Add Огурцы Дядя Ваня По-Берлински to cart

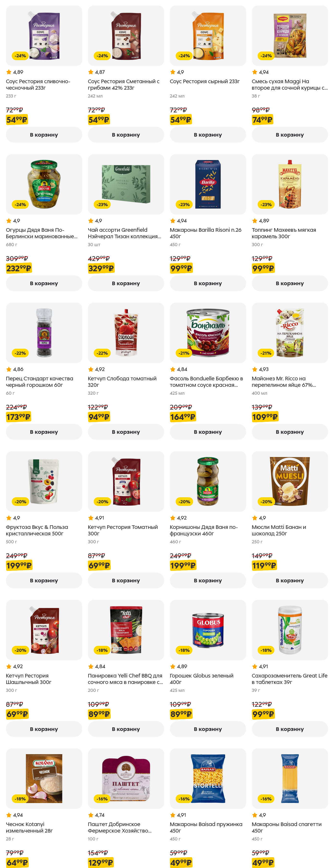coord(44,283)
